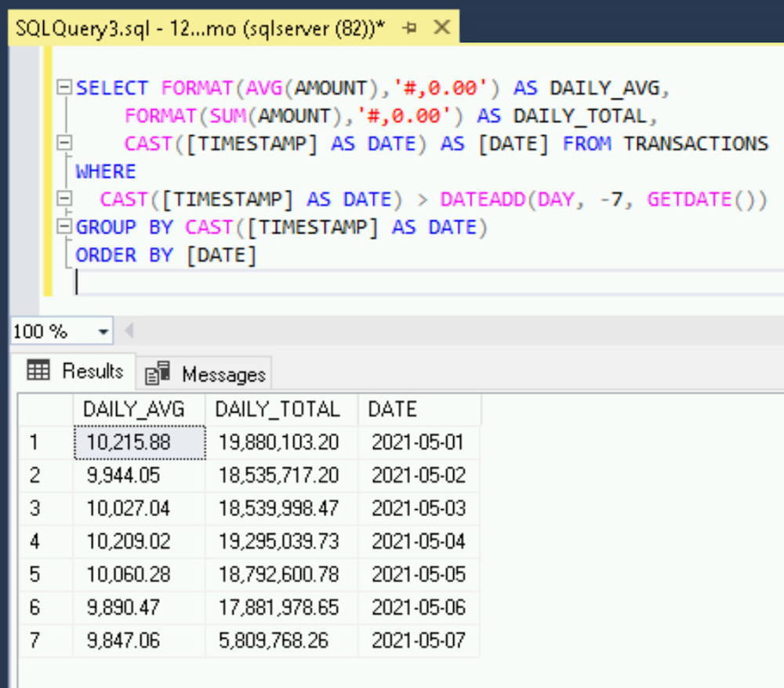Click GETDATE function in the query

(689, 199)
